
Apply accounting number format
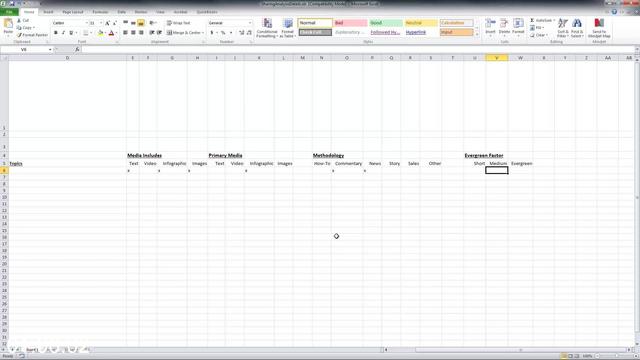point(212,33)
